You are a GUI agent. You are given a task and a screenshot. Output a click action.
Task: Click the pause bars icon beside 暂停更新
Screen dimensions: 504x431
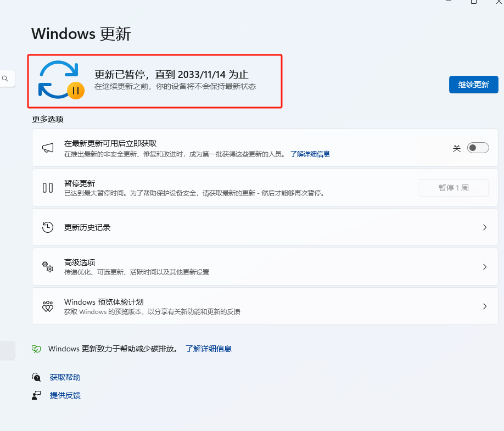[48, 188]
